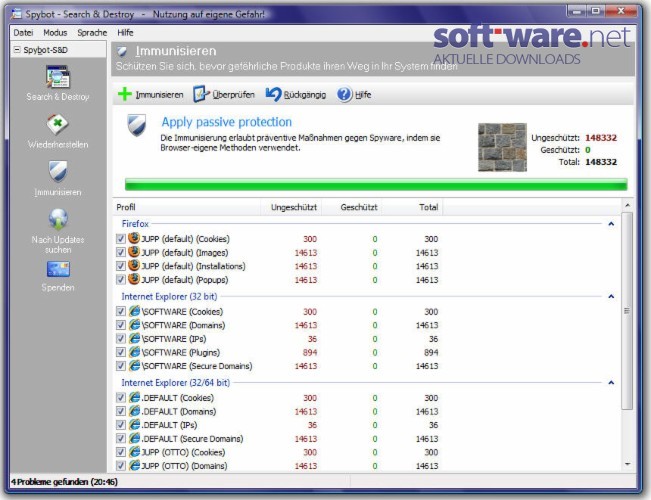Select the .DEFAULT (IPs) row label

[x=169, y=425]
